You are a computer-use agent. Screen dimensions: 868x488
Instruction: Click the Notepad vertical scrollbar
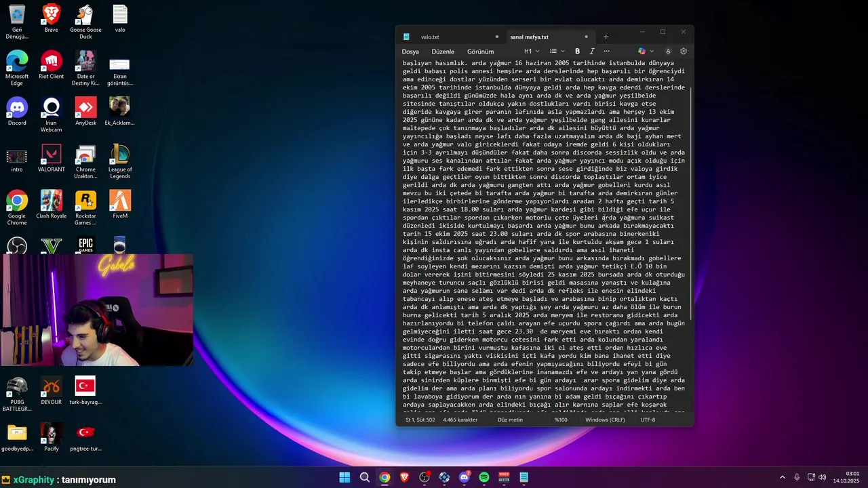point(691,203)
